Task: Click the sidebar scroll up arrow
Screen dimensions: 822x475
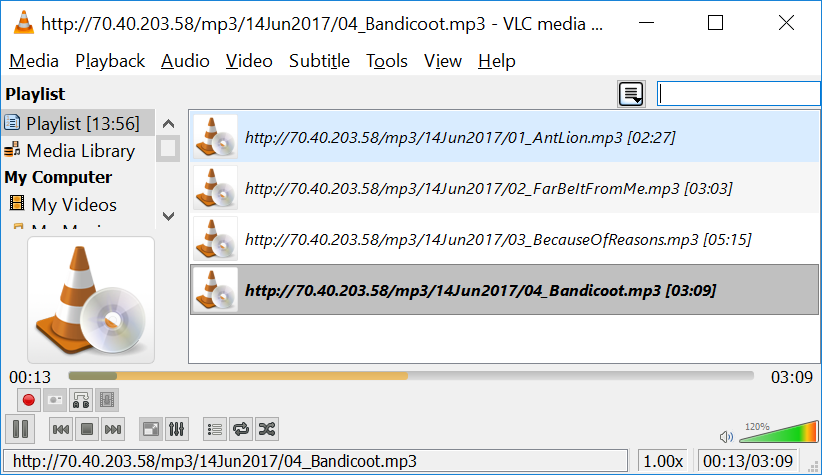Action: [x=168, y=124]
